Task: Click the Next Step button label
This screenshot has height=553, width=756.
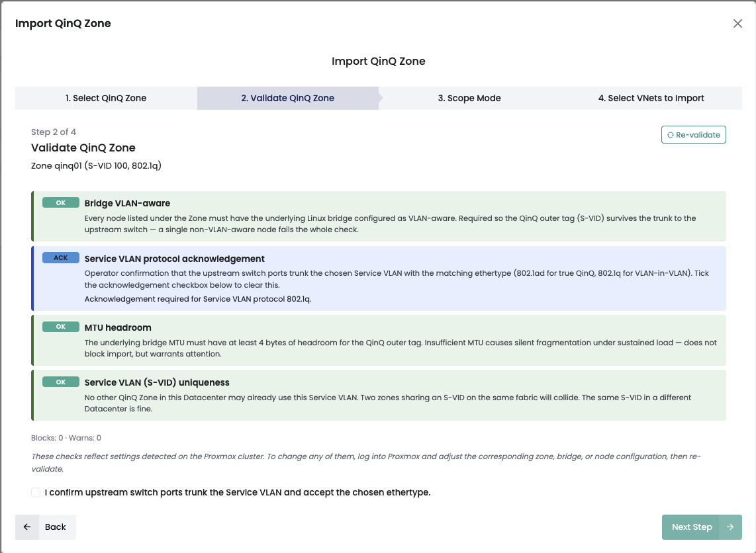Action: point(692,527)
